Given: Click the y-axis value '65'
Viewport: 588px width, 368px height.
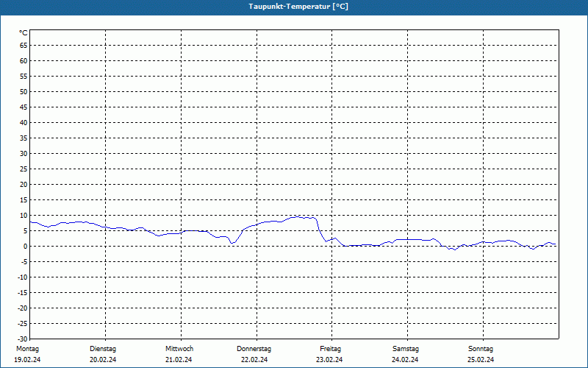Looking at the screenshot, I should (x=24, y=46).
